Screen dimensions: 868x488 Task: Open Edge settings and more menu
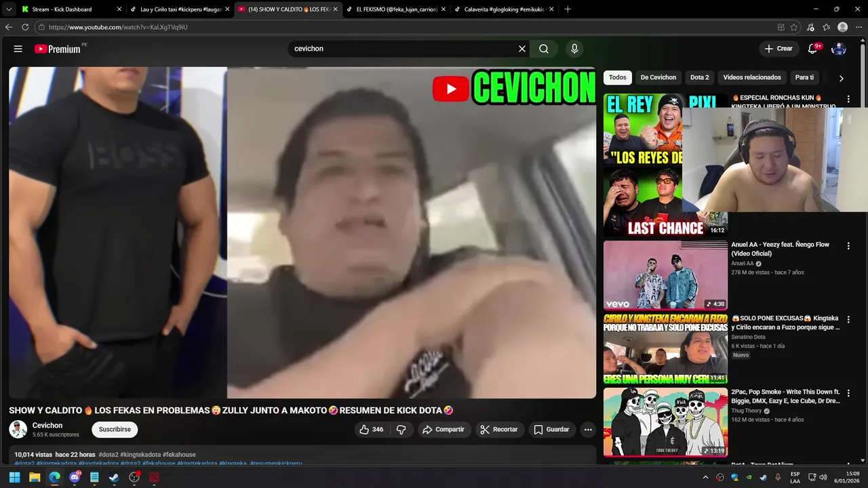[x=859, y=27]
